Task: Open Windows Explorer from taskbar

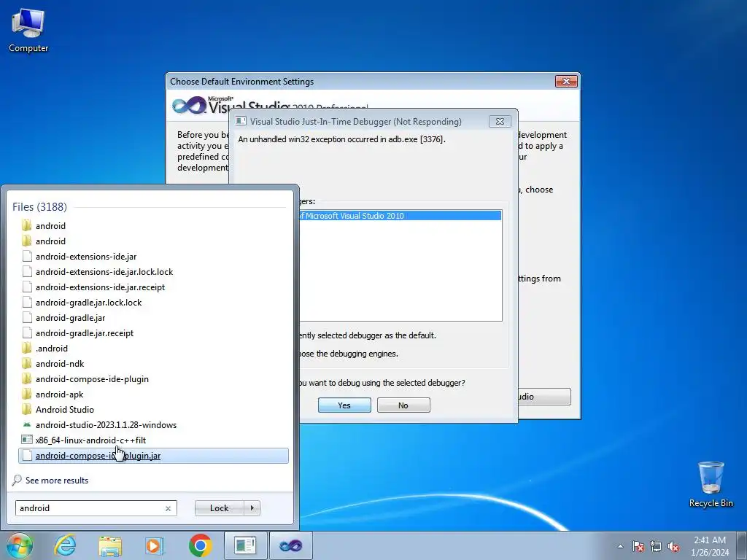Action: point(110,545)
